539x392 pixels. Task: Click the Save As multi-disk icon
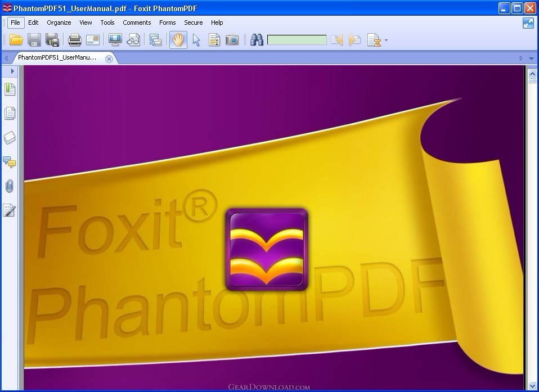[x=52, y=40]
